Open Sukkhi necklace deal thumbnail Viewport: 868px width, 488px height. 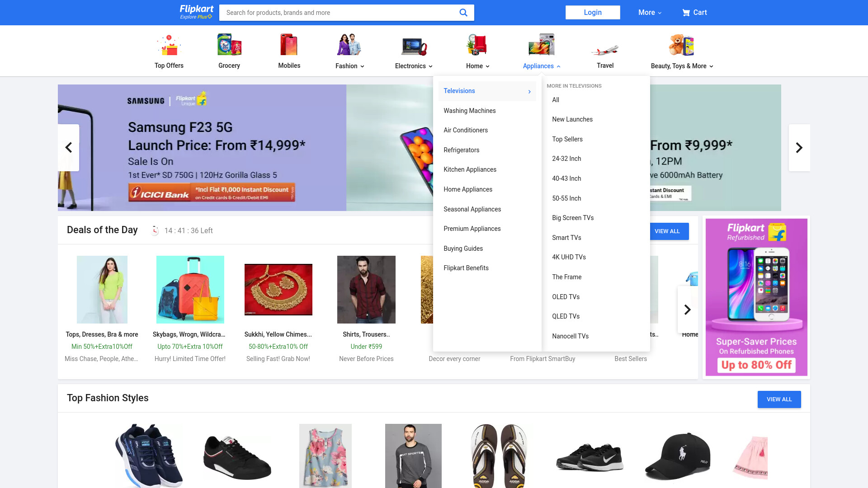coord(278,290)
